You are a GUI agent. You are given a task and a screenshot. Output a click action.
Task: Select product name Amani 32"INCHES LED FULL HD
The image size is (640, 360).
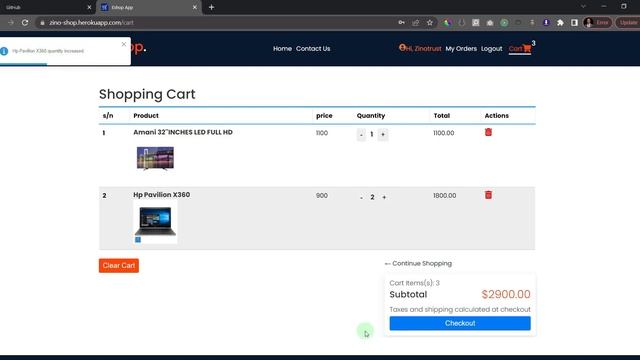[x=183, y=132]
